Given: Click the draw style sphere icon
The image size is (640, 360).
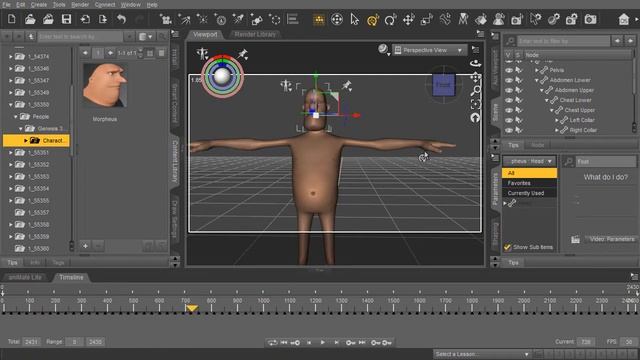Looking at the screenshot, I should point(383,49).
